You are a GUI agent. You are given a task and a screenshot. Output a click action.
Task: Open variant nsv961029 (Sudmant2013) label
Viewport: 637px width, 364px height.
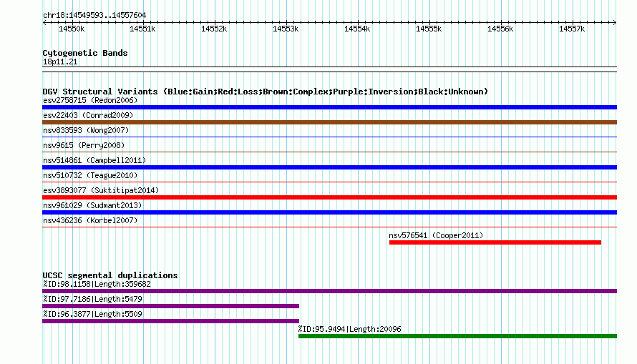(x=92, y=205)
